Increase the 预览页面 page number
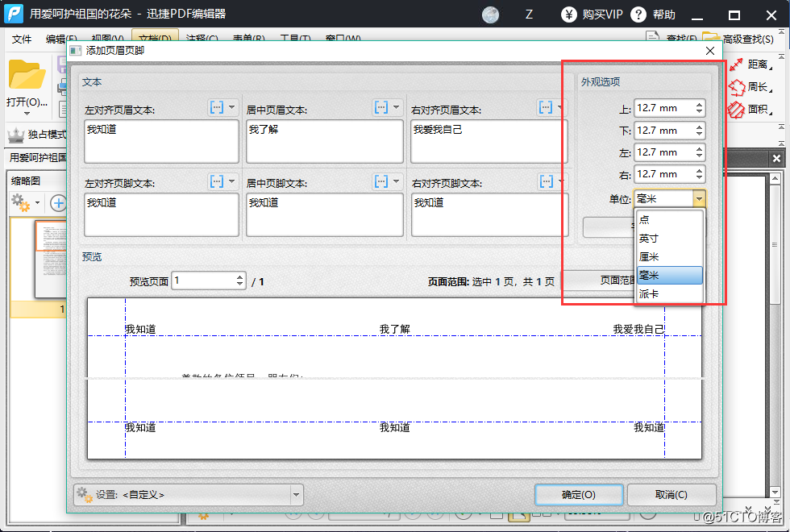The width and height of the screenshot is (790, 532). (240, 277)
